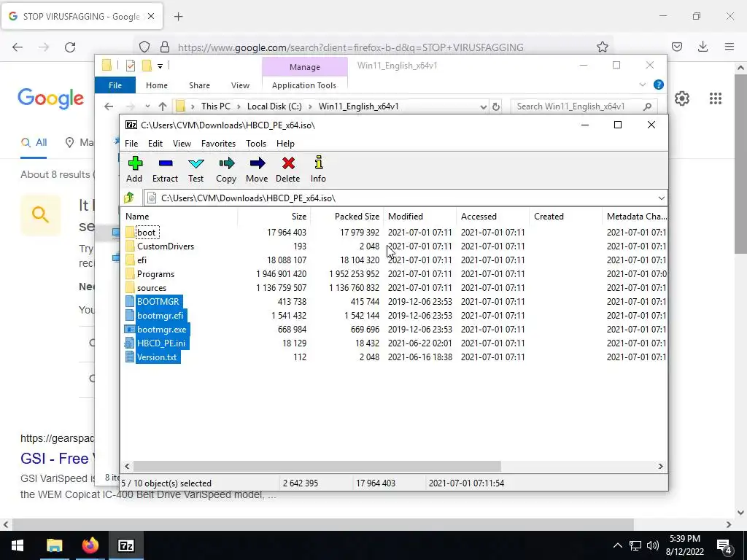Sort by the Created column header
The height and width of the screenshot is (560, 747).
click(x=565, y=216)
